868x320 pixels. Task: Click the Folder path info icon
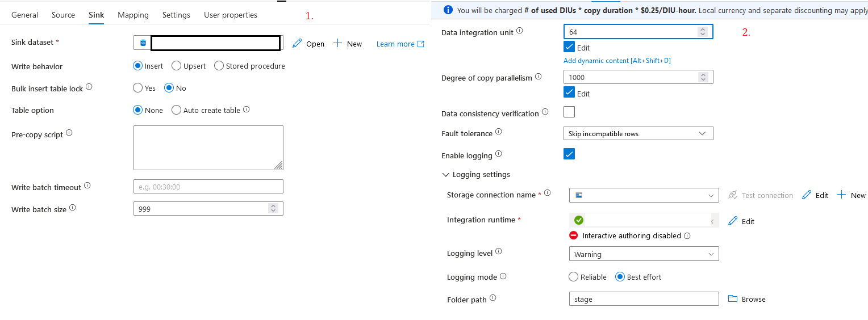[x=493, y=297]
